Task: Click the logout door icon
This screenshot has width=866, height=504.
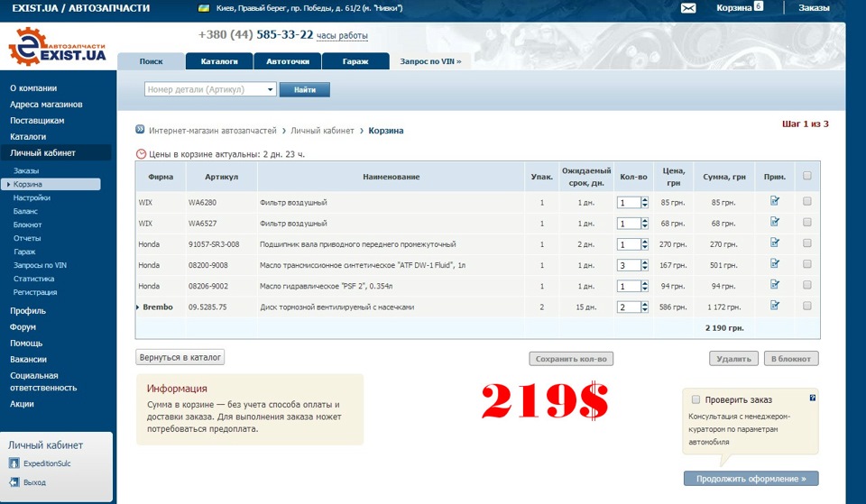Action: pos(14,482)
